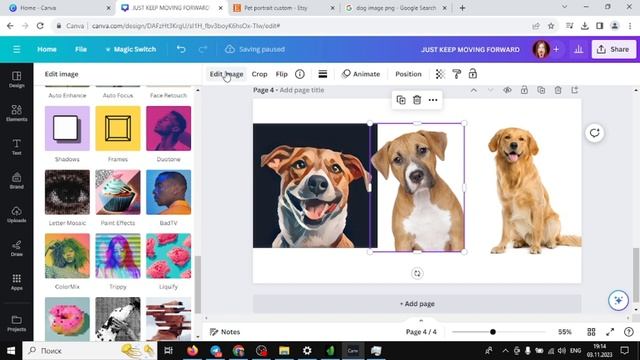Open the Brand sidebar panel
Image resolution: width=640 pixels, height=360 pixels.
[x=17, y=181]
